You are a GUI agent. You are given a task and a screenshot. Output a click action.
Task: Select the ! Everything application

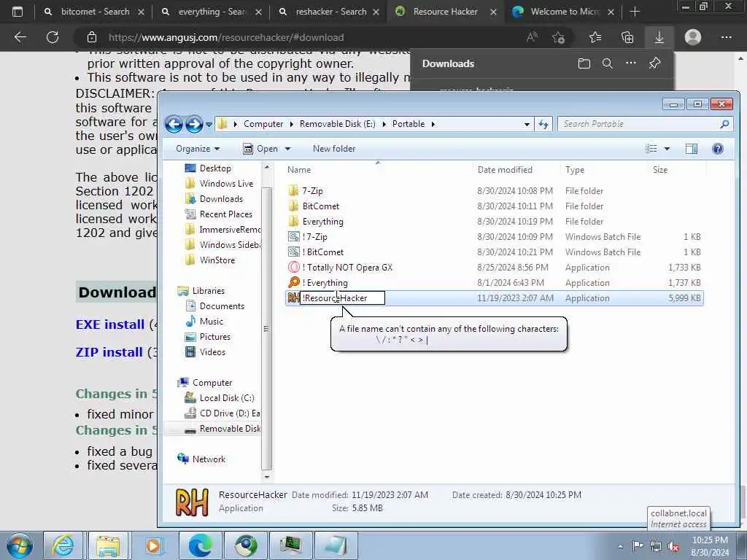pyautogui.click(x=495, y=282)
